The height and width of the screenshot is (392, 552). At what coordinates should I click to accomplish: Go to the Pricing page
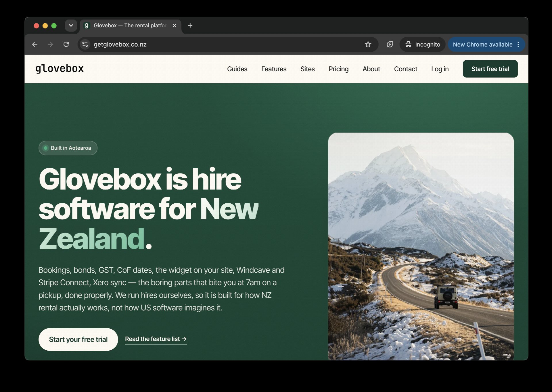pyautogui.click(x=338, y=69)
